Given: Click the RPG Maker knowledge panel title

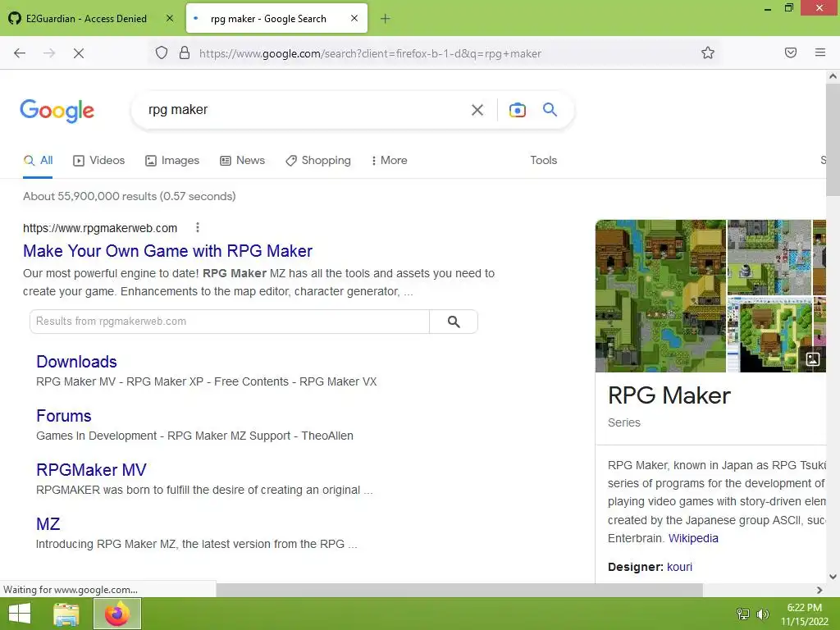Looking at the screenshot, I should (669, 395).
